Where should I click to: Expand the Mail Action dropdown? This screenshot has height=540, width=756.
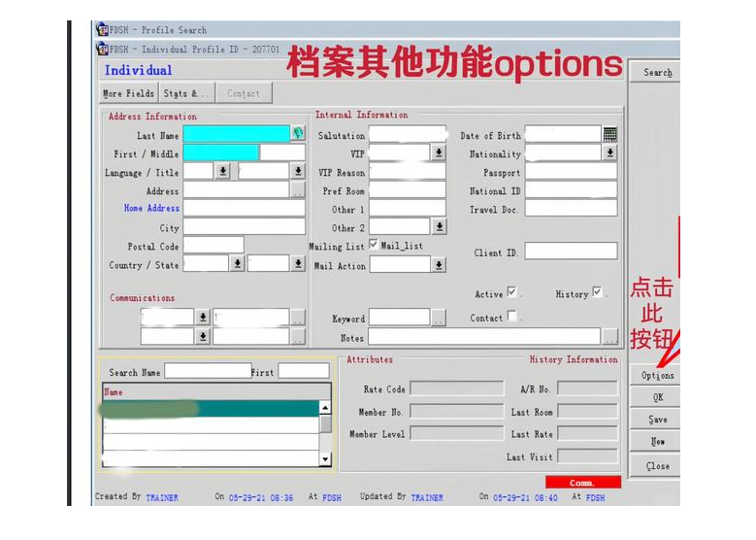[439, 265]
